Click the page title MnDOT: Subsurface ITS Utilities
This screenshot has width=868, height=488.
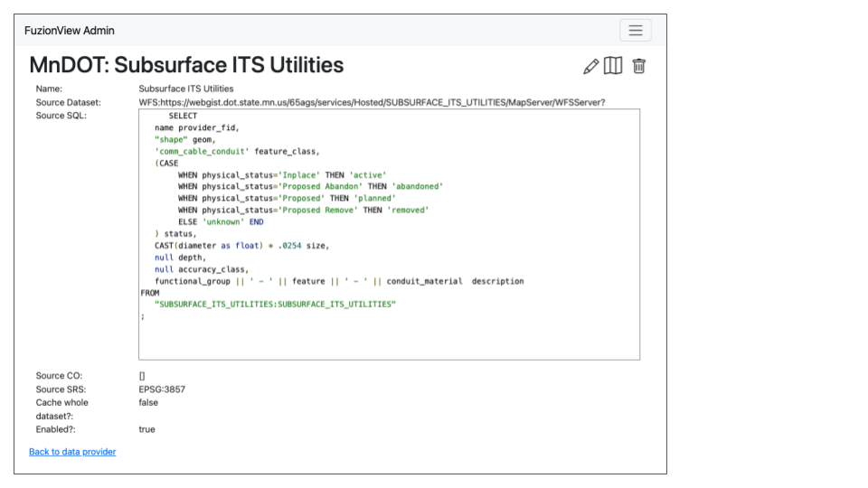pos(186,65)
